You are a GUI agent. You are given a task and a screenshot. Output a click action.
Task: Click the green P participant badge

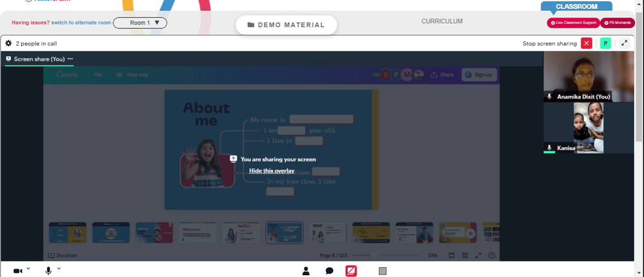[605, 43]
